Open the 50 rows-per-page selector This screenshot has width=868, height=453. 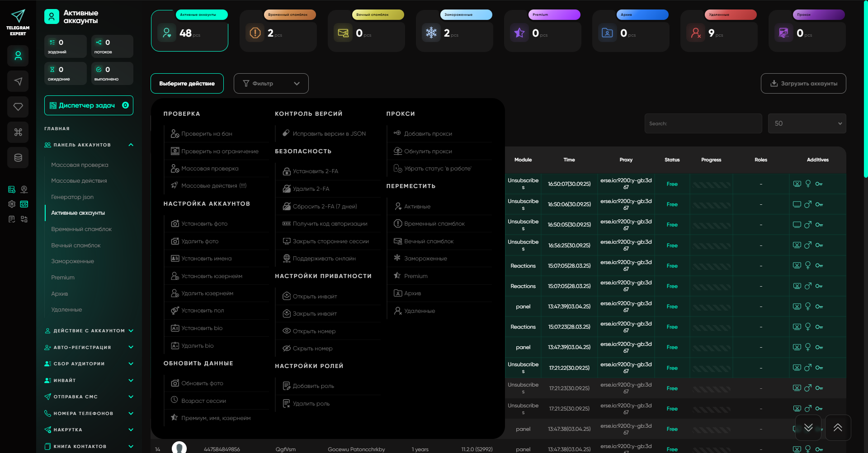(807, 123)
